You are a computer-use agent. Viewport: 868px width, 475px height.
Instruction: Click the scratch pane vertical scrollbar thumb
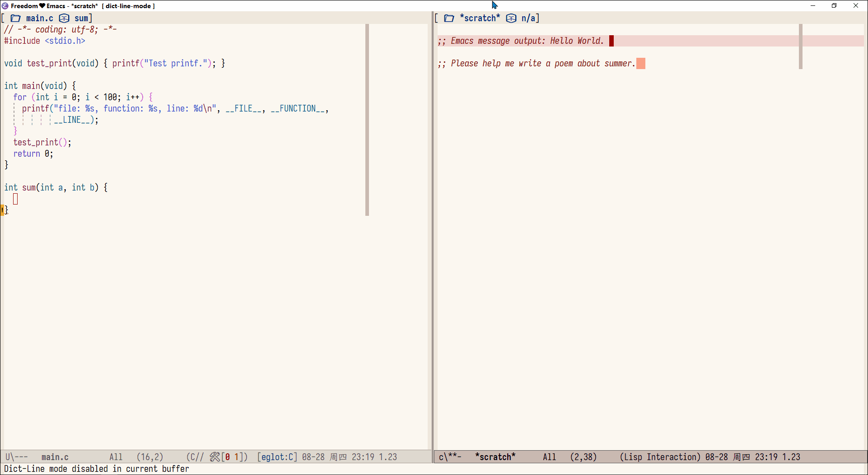(801, 47)
